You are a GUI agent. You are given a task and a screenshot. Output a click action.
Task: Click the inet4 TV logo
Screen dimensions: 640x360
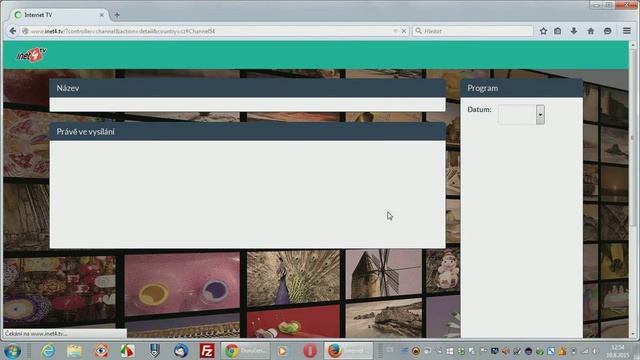click(31, 55)
